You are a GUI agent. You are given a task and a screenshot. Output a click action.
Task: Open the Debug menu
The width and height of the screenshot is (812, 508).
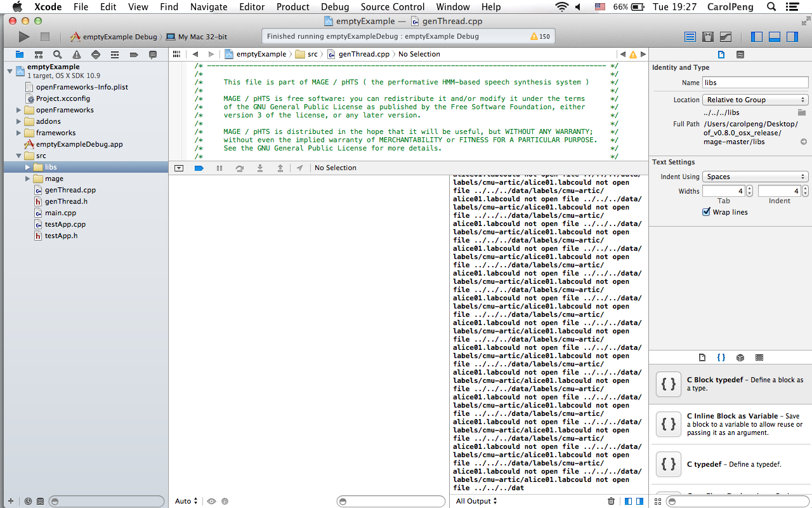click(x=335, y=7)
